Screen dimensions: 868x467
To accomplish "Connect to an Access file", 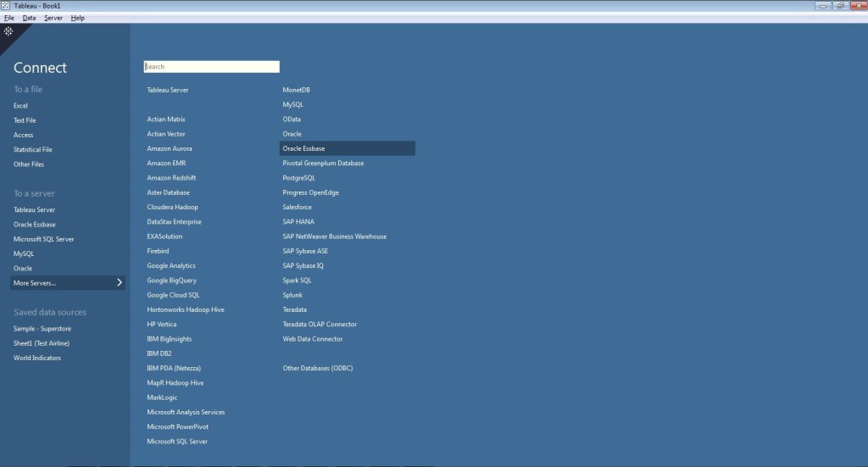I will [23, 135].
